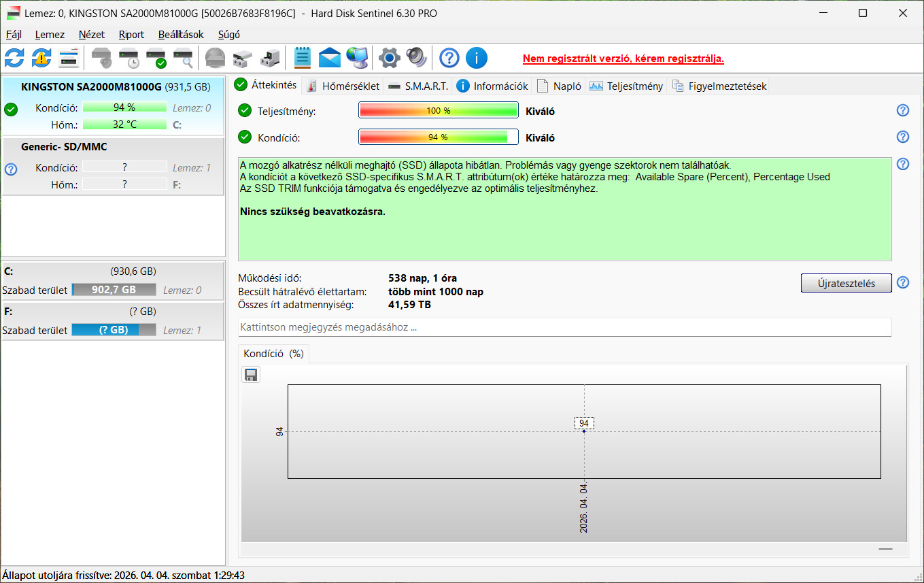
Task: Click the globe with monitor icon
Action: click(x=357, y=58)
